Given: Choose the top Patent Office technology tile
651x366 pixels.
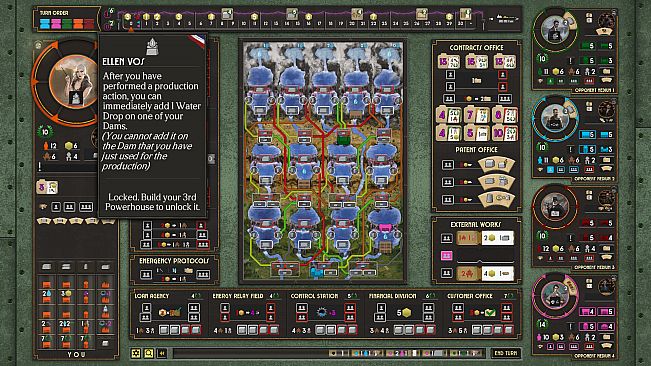Looking at the screenshot, I should click(x=496, y=165).
